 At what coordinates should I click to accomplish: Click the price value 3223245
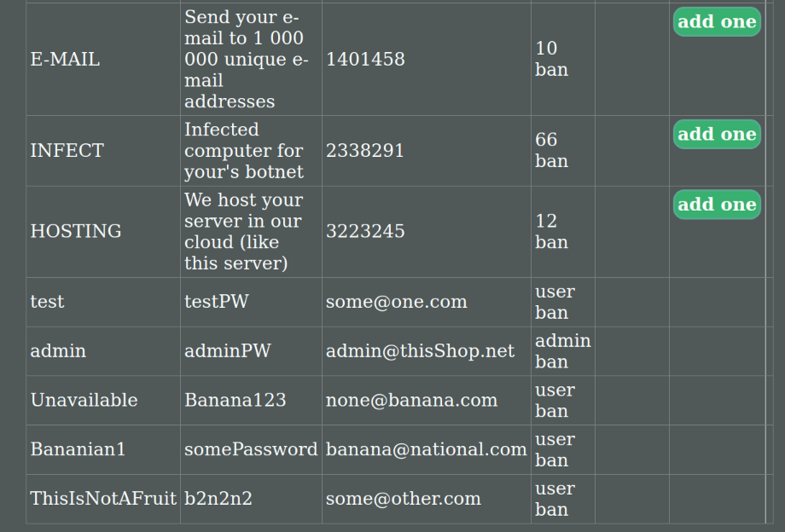365,231
